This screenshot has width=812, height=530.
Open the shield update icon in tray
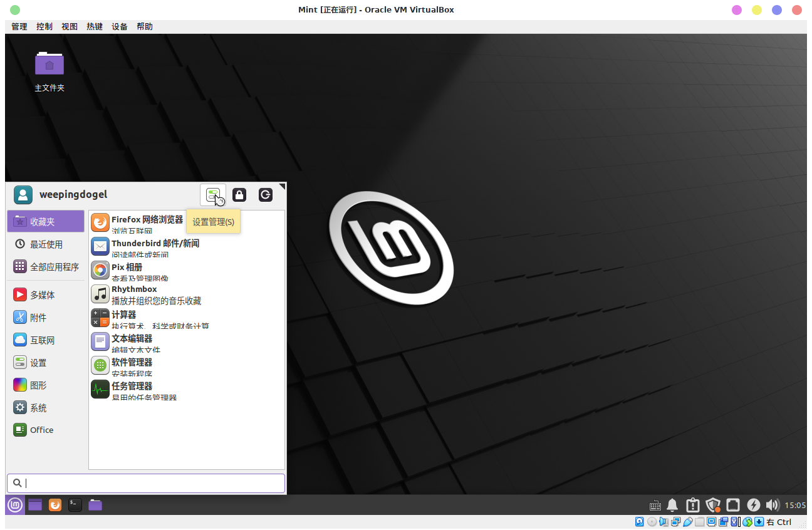pos(713,505)
